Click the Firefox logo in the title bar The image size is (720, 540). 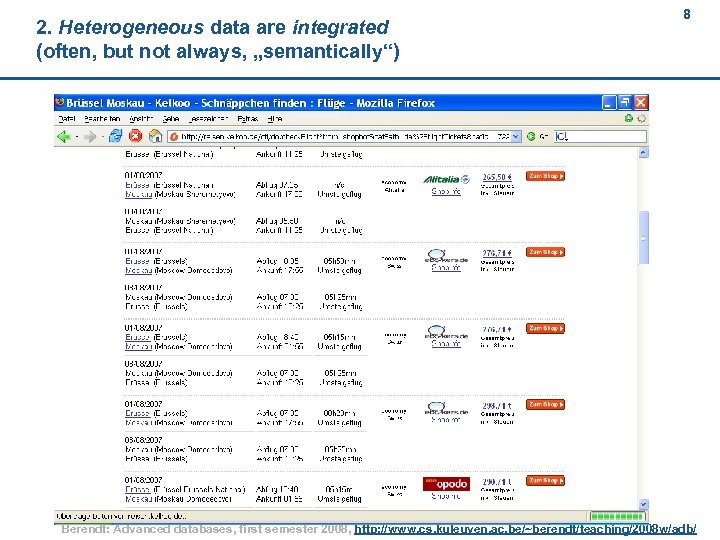[x=60, y=102]
